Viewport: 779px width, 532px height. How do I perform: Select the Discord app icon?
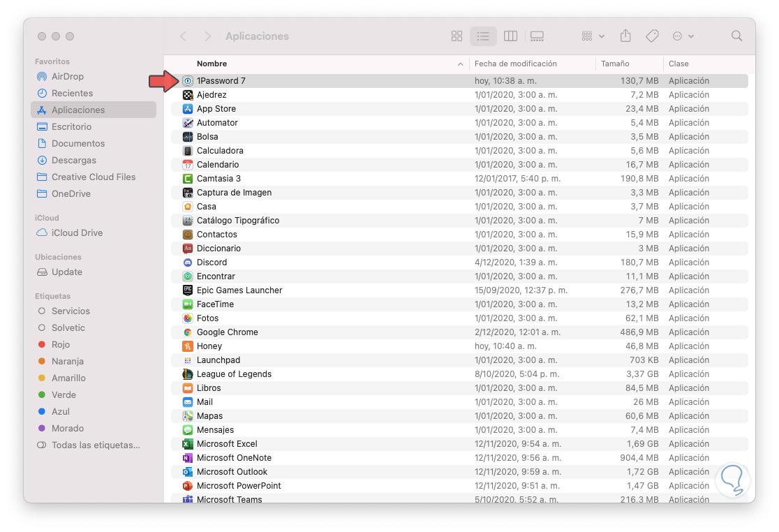click(187, 263)
